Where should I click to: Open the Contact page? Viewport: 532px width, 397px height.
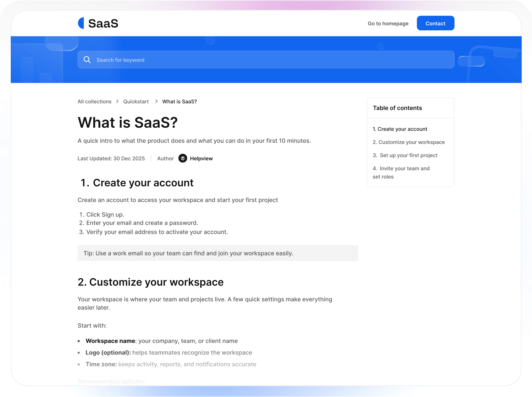tap(435, 23)
